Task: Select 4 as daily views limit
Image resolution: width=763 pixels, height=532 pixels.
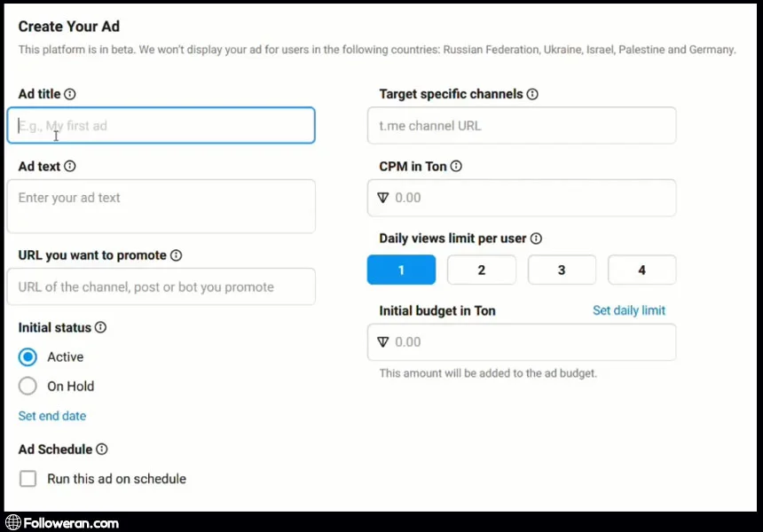Action: pyautogui.click(x=641, y=270)
